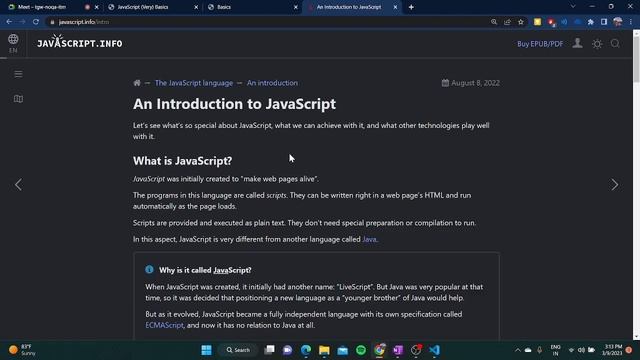This screenshot has width=640, height=360.
Task: Open the weather widget showing Sunny
Action: (x=22, y=350)
